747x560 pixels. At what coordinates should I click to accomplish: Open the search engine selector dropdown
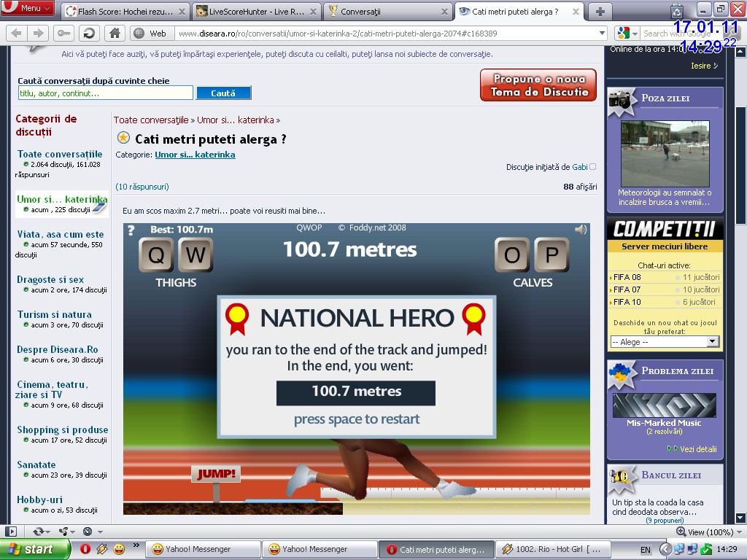pyautogui.click(x=624, y=34)
